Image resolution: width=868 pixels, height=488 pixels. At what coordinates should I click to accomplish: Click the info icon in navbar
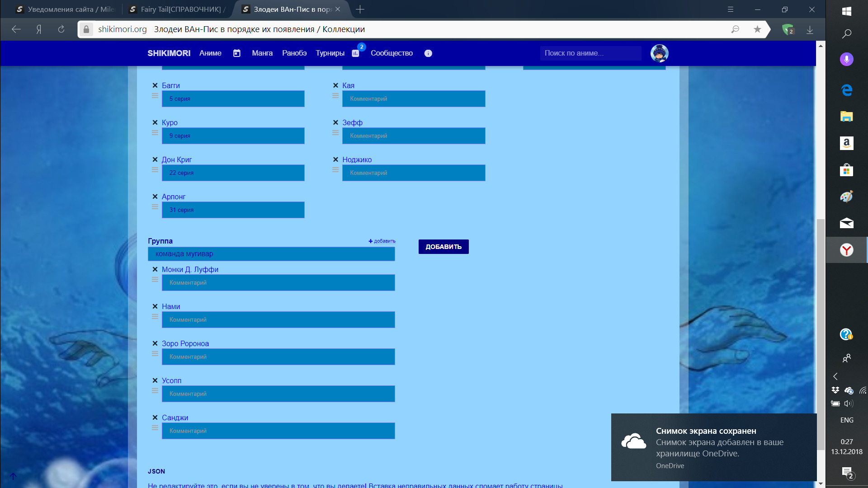tap(428, 53)
